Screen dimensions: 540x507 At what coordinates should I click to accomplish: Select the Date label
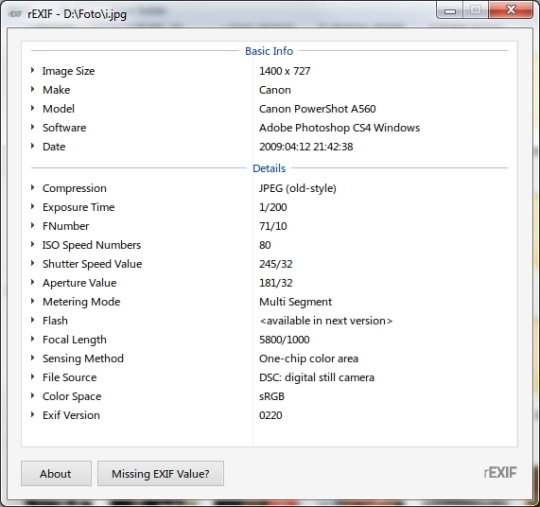point(54,147)
